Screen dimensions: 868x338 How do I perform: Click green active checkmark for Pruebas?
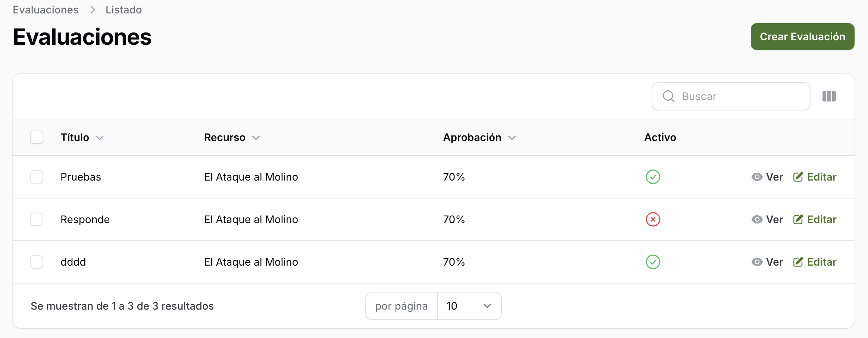pos(653,177)
